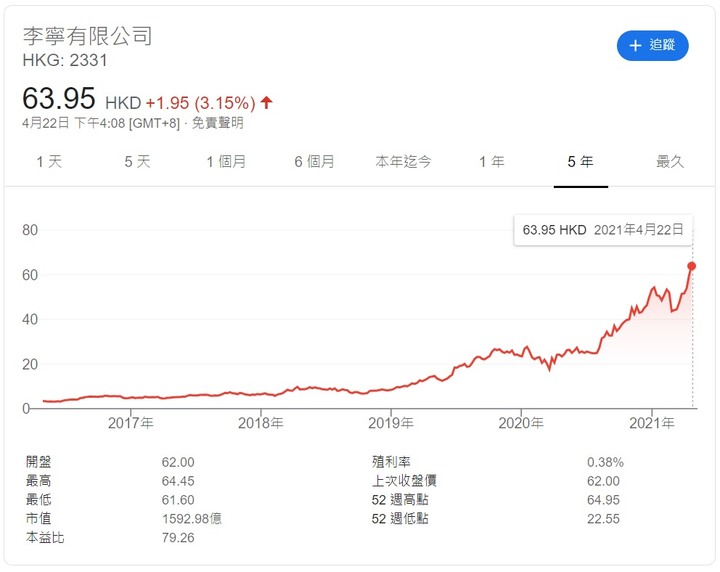Click the 追蹤 follow button

(x=652, y=45)
